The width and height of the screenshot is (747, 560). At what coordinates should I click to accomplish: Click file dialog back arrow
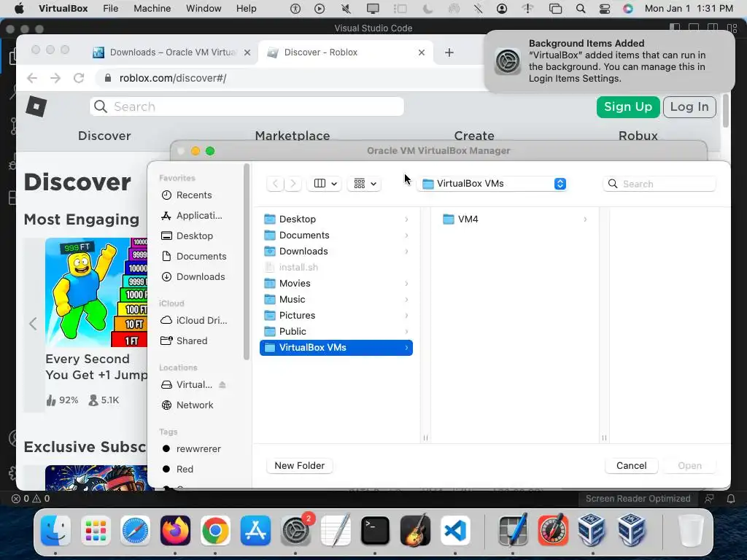(x=275, y=183)
